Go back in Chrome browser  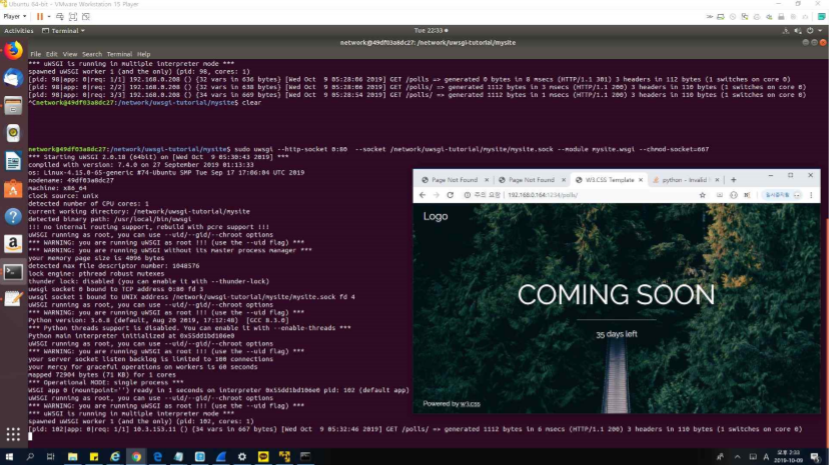[x=422, y=195]
